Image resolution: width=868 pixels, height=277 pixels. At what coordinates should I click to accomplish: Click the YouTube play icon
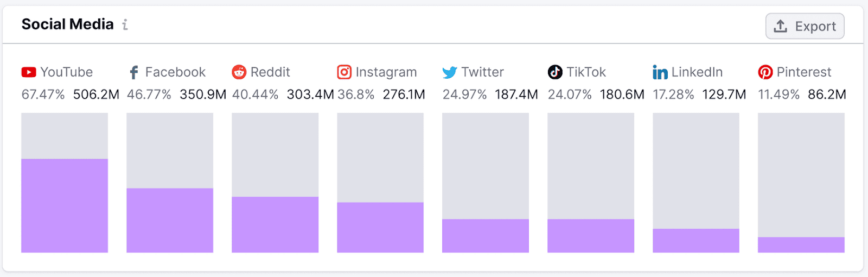[29, 72]
